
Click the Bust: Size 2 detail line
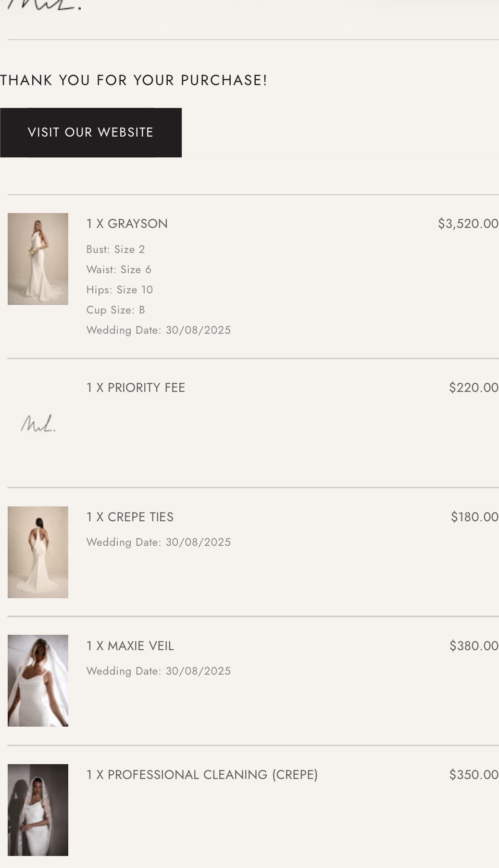(115, 249)
